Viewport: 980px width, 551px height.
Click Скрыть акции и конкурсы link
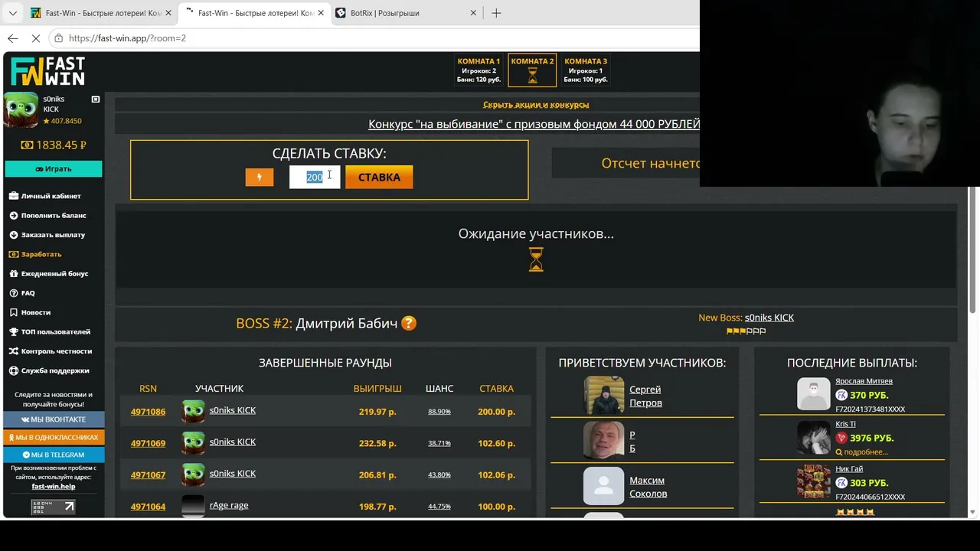tap(536, 105)
